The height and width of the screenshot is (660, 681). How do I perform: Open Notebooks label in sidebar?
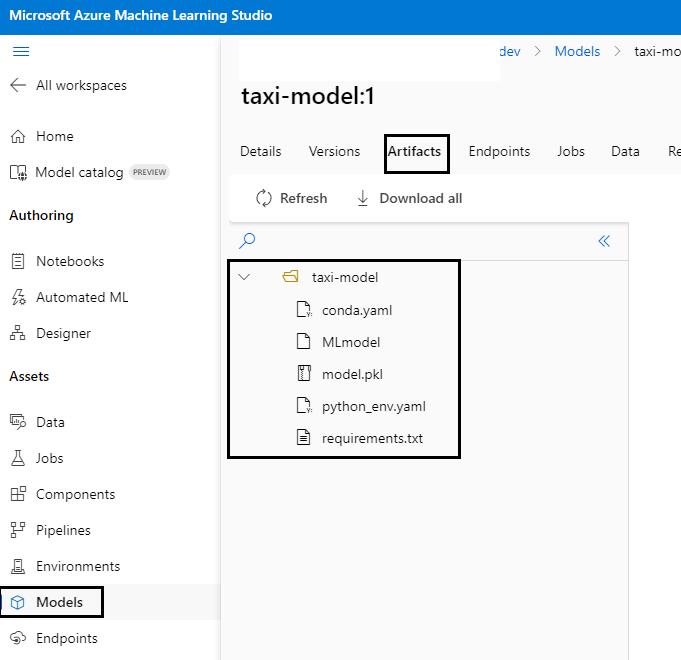70,261
